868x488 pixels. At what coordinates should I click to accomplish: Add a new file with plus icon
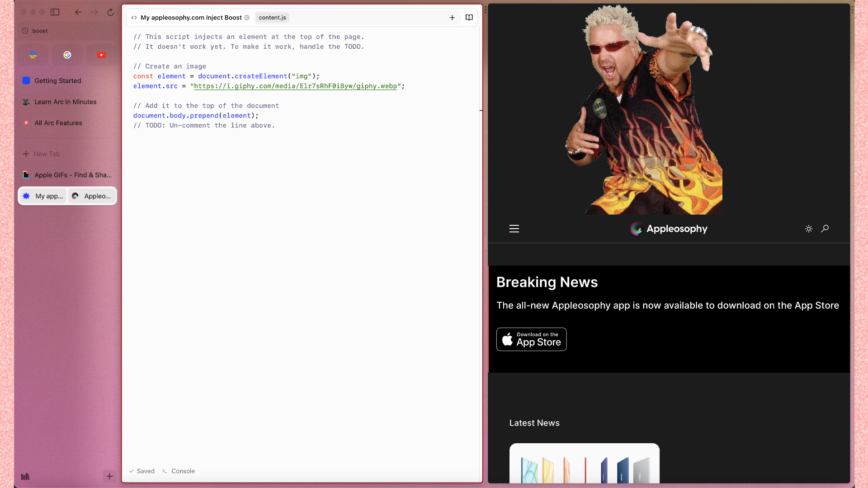[452, 18]
